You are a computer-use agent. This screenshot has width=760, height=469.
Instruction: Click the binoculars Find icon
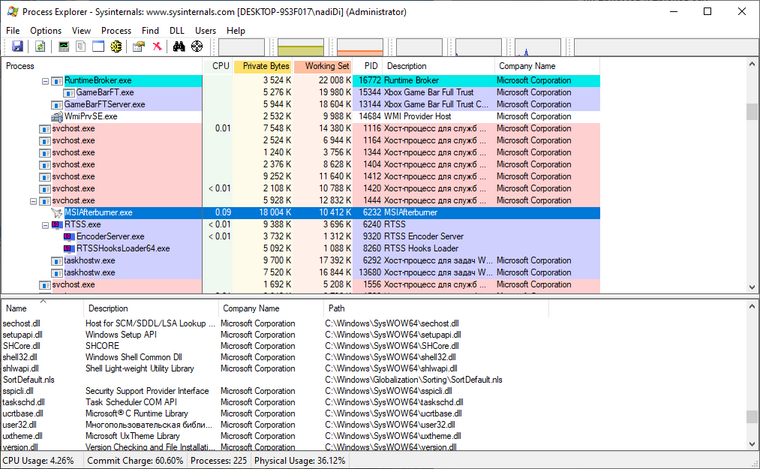pos(179,47)
